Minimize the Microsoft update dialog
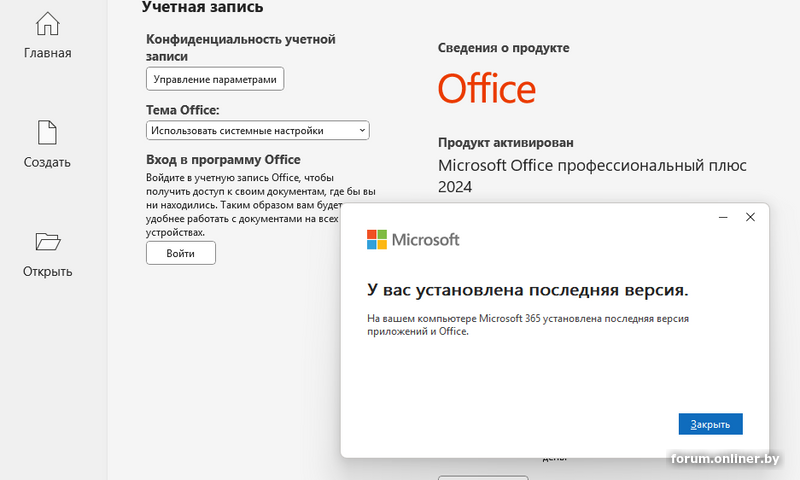 pos(723,217)
